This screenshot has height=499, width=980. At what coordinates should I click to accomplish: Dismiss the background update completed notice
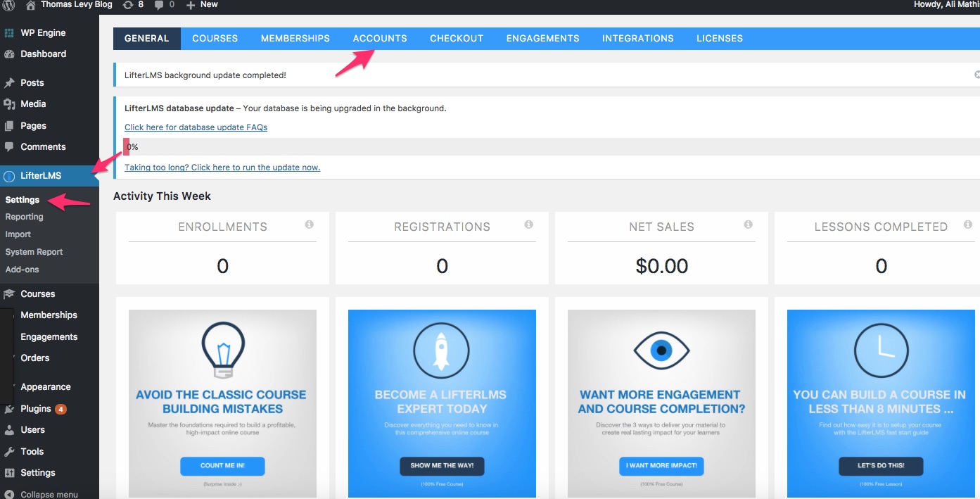[x=976, y=75]
